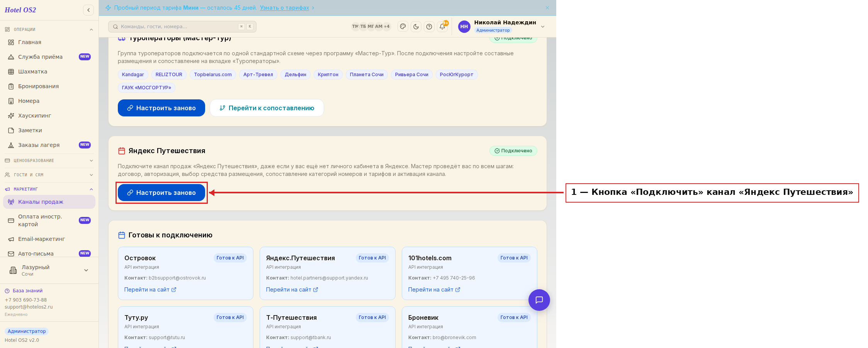
Task: Open Хаускипинг section
Action: coord(49,116)
